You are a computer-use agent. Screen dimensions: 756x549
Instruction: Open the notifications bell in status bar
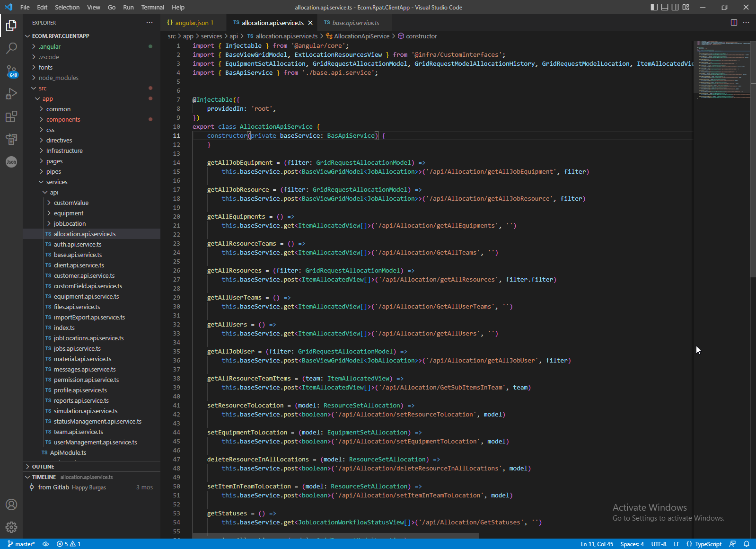point(747,544)
